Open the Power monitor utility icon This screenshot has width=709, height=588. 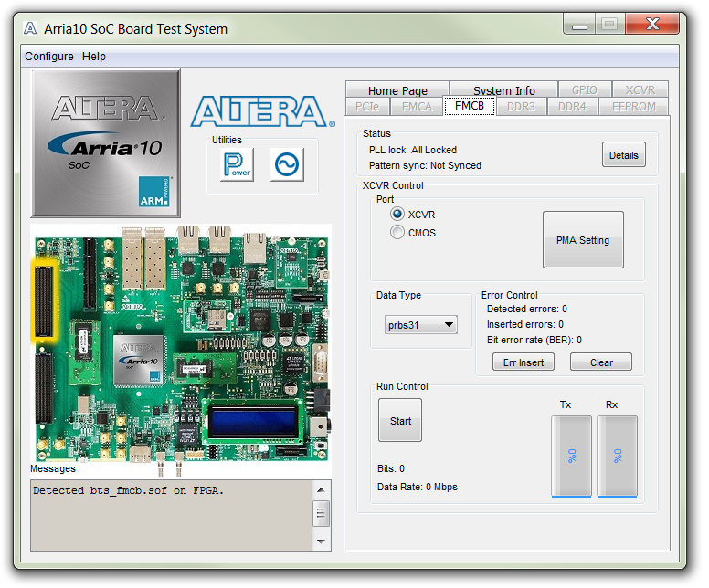[x=237, y=165]
